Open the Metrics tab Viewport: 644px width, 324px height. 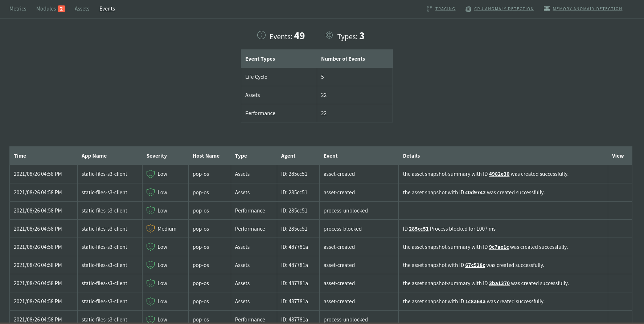point(18,9)
